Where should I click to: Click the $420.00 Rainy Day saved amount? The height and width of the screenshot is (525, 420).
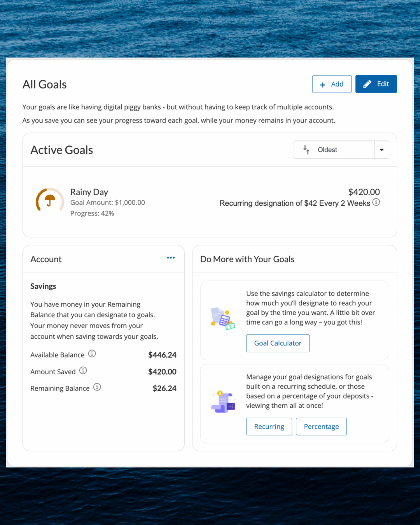click(364, 192)
